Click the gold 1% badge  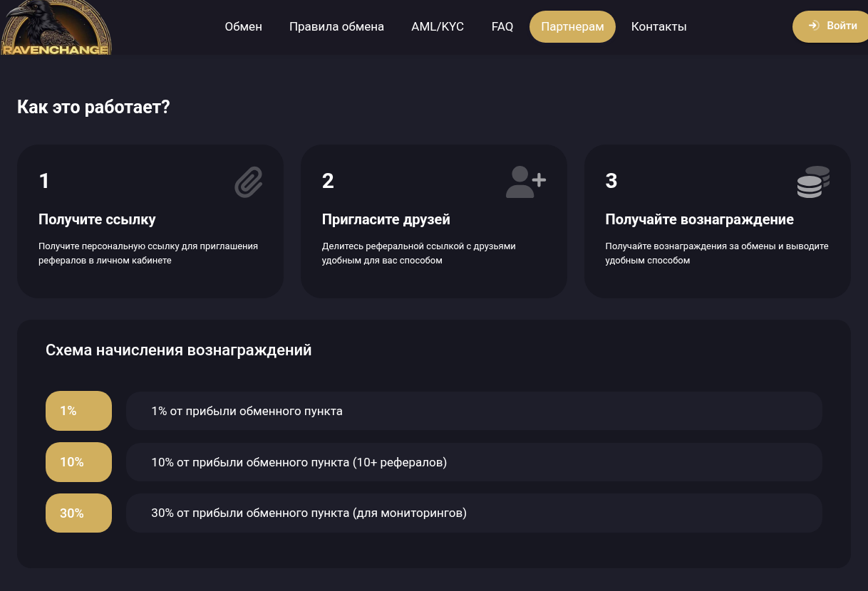pyautogui.click(x=78, y=411)
